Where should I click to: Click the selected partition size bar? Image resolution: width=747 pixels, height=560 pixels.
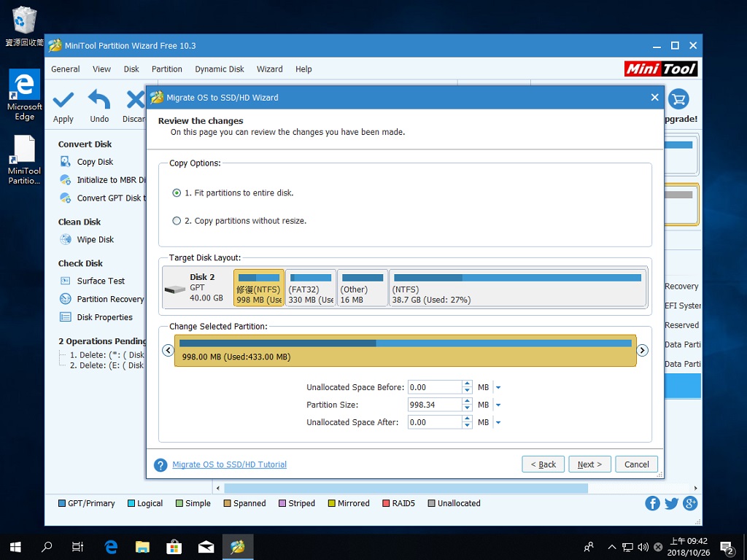click(406, 351)
